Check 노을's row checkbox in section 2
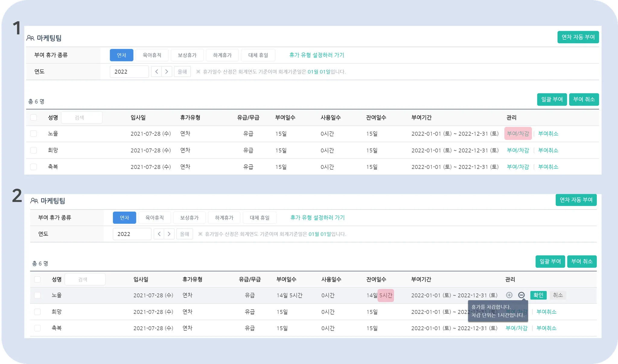 click(37, 295)
